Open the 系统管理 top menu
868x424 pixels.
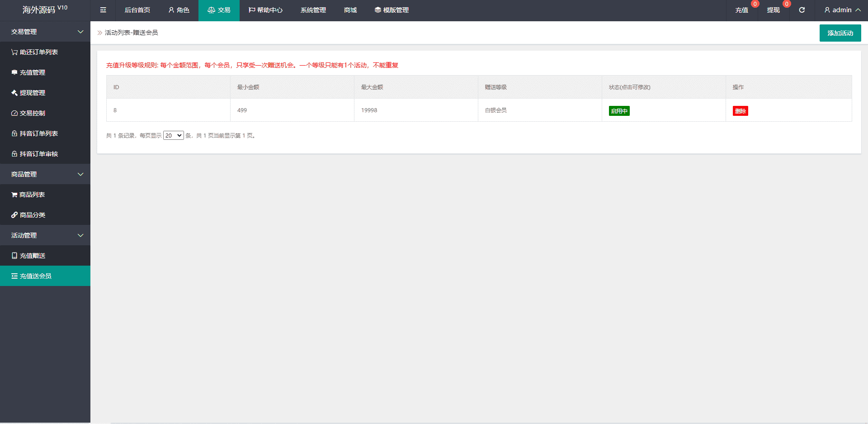(x=313, y=10)
